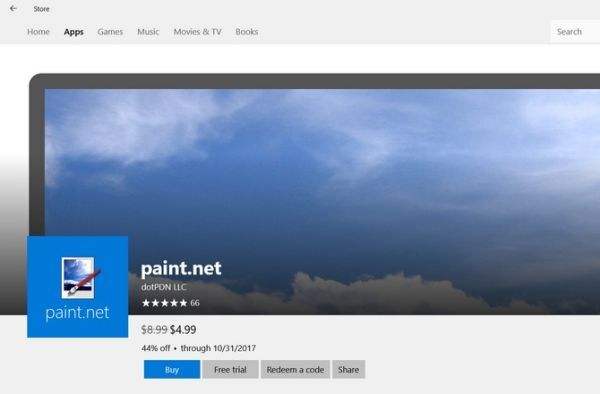The width and height of the screenshot is (600, 394).
Task: Click the $4.99 sale price
Action: [183, 330]
